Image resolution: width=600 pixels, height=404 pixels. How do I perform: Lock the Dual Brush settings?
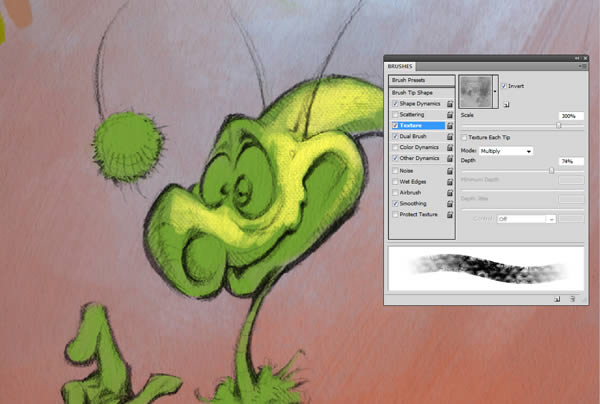pos(450,136)
